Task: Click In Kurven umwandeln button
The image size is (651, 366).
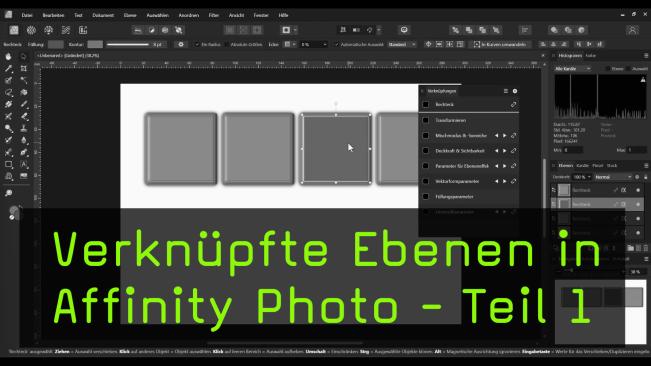Action: pyautogui.click(x=499, y=44)
